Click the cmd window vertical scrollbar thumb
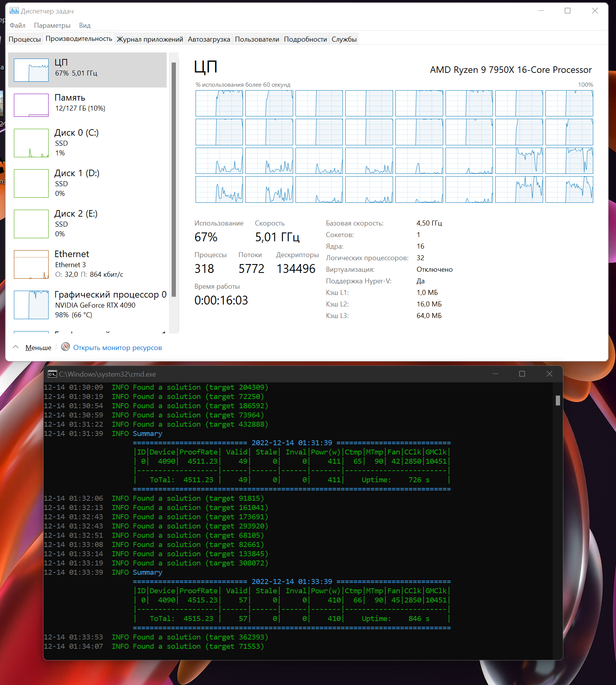The height and width of the screenshot is (685, 616). tap(558, 401)
